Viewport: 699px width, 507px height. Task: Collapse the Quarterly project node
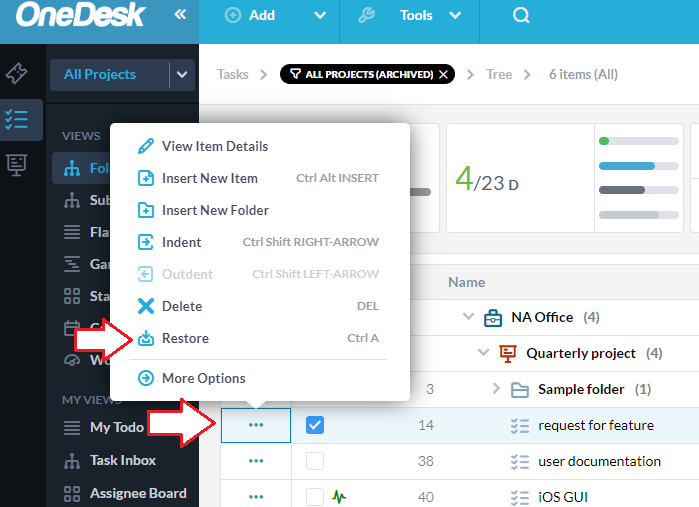point(484,353)
